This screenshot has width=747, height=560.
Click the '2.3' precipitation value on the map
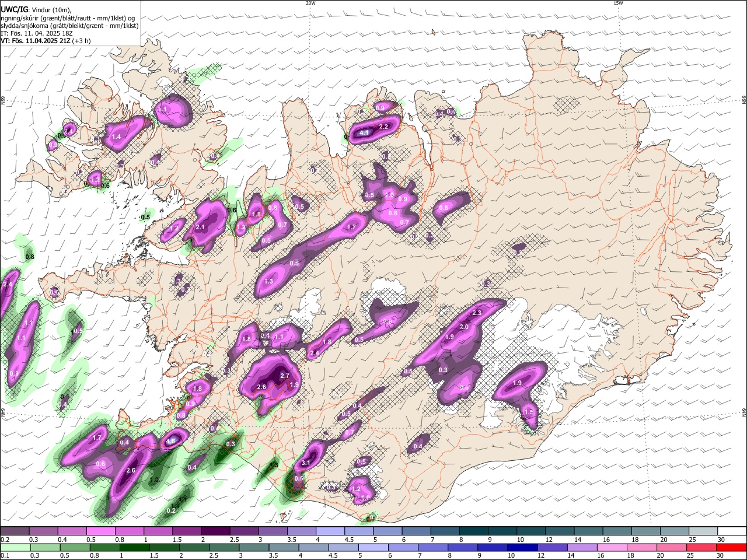[477, 313]
